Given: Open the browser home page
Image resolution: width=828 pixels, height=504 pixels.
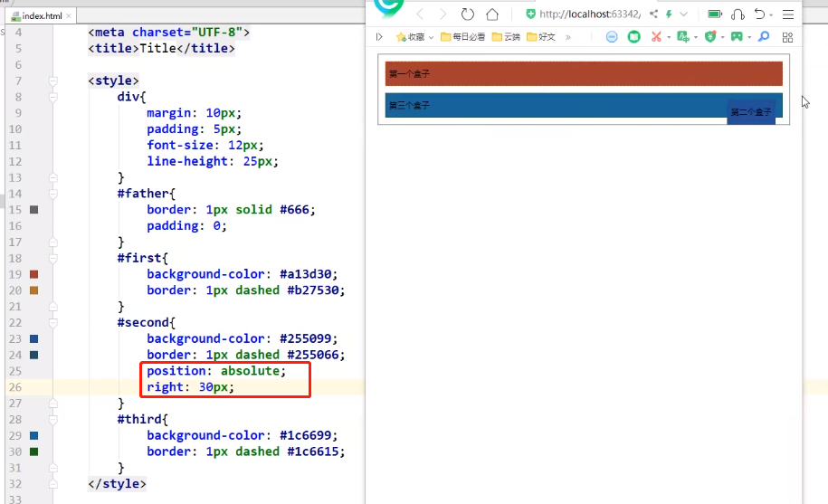Looking at the screenshot, I should [492, 14].
